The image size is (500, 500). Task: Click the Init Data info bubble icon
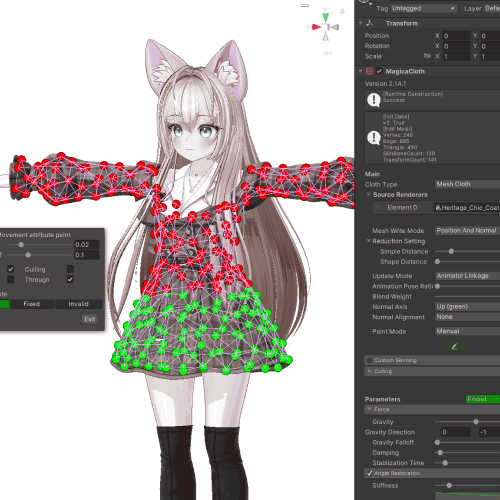click(x=374, y=138)
